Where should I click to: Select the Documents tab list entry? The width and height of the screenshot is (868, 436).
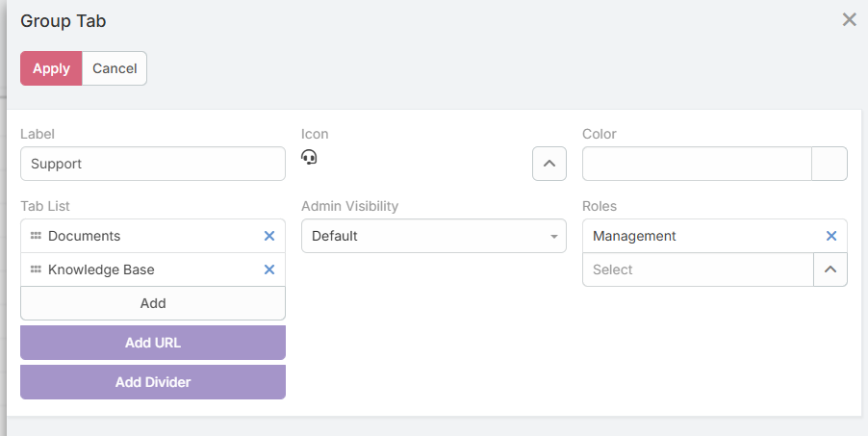tap(144, 236)
